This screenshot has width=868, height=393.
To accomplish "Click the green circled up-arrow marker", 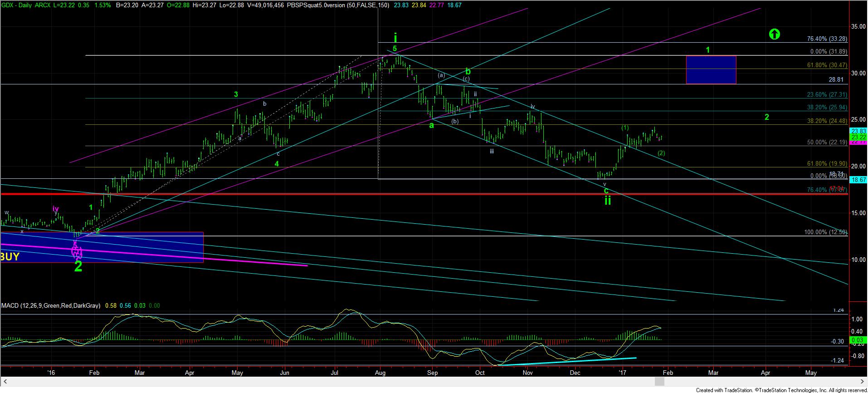I will pos(774,34).
